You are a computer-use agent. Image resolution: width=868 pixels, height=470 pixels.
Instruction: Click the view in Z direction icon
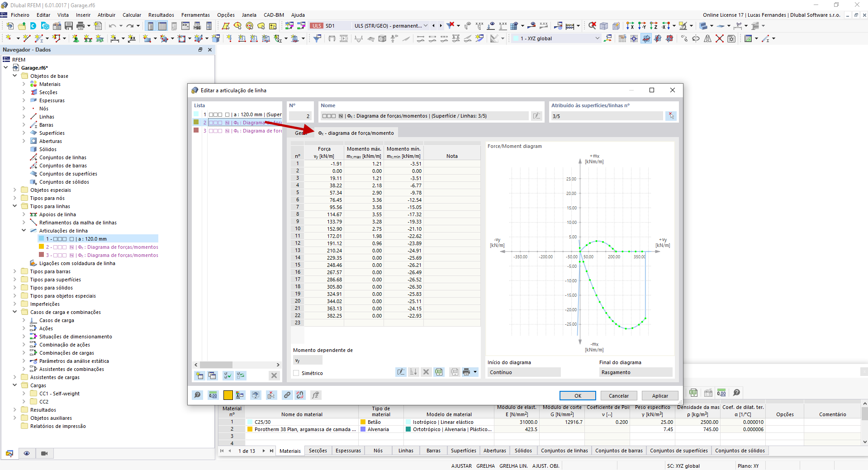point(653,26)
